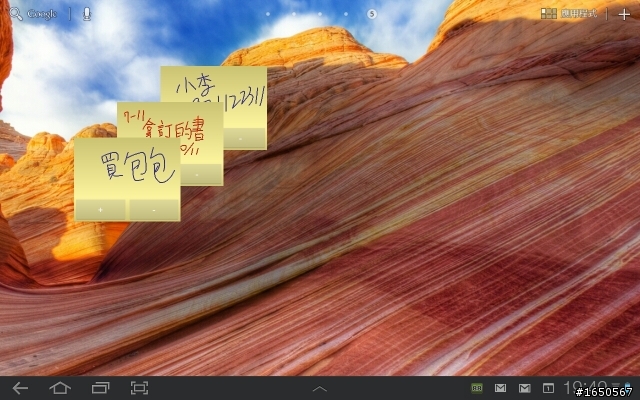Select page indicator numbered 5
Screen dimensions: 640x400
[x=371, y=14]
